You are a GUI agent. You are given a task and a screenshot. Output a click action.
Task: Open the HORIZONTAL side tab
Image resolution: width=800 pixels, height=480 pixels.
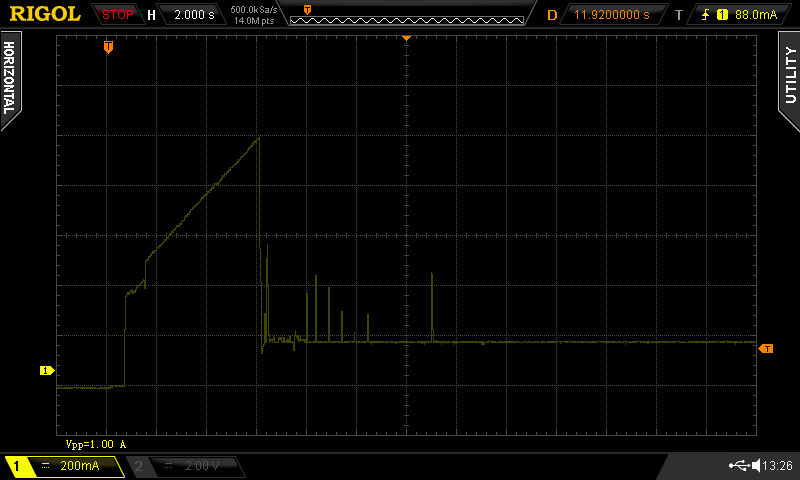click(10, 79)
